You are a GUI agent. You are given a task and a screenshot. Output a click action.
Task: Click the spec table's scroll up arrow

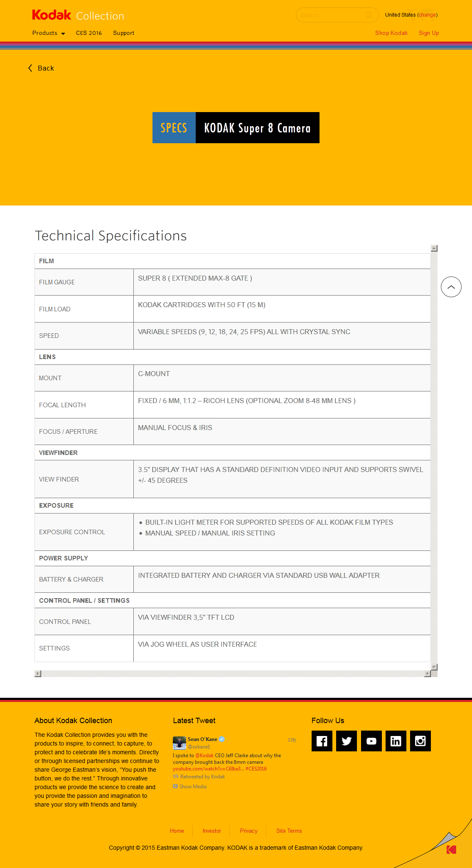pos(434,248)
